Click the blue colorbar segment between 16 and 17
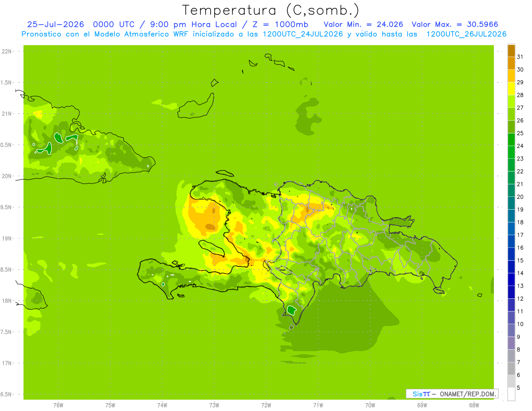 (x=511, y=241)
